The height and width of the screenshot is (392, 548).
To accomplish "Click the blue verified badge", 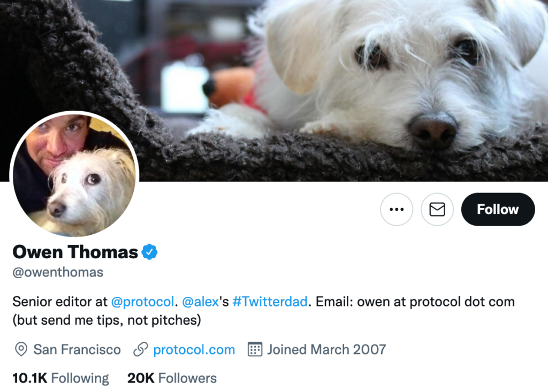I will (x=149, y=251).
